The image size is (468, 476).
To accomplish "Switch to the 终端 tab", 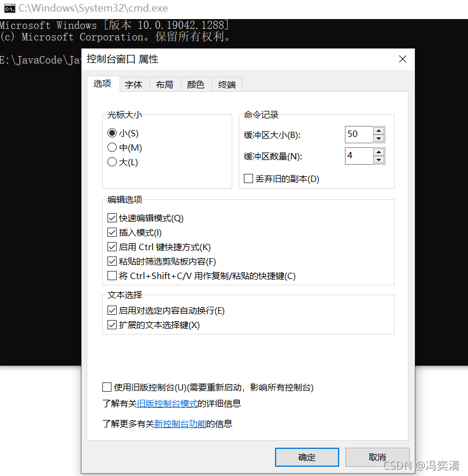I will click(x=226, y=84).
